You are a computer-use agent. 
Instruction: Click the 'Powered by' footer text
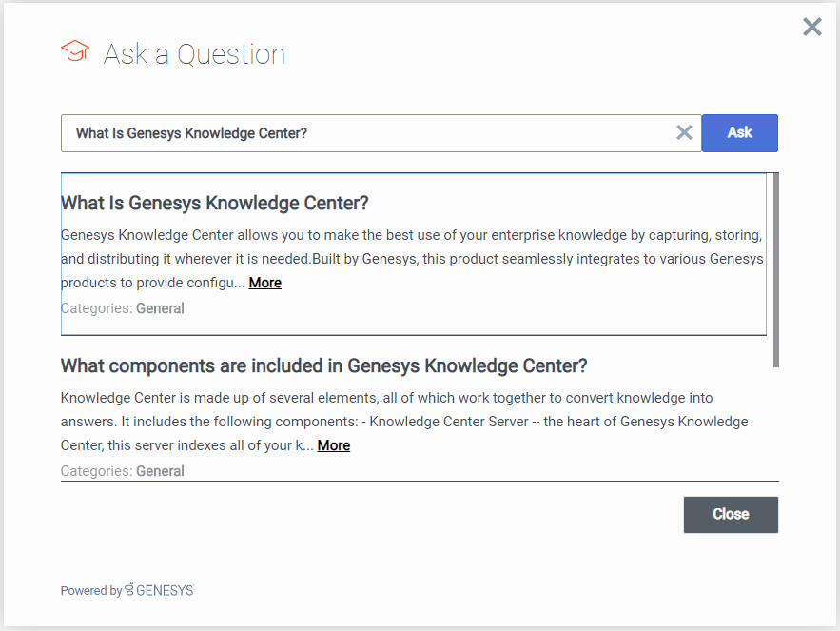(90, 591)
